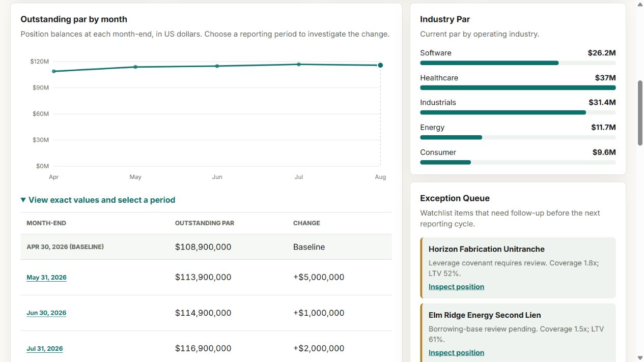Click the 'Baseline' change cell

point(309,247)
